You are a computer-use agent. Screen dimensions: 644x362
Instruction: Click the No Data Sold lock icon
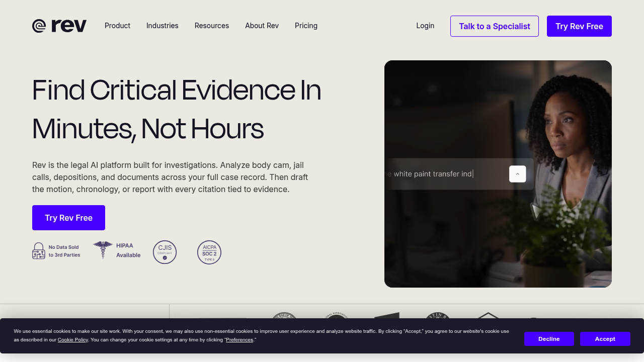[39, 251]
